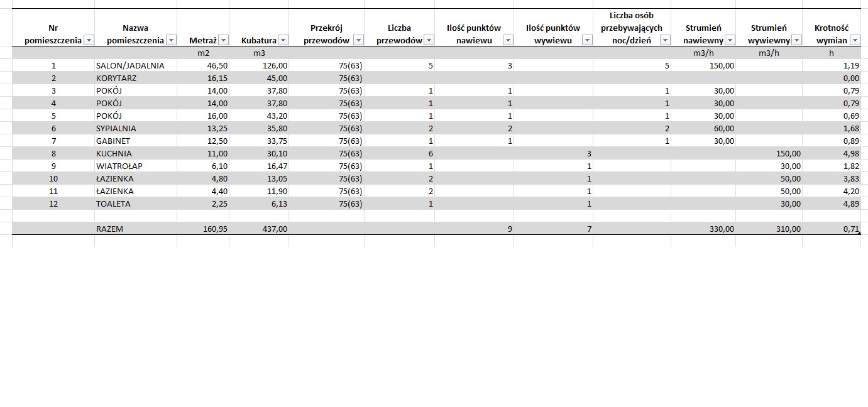
Task: Click the total Kubatura cell 437,00
Action: pyautogui.click(x=273, y=229)
